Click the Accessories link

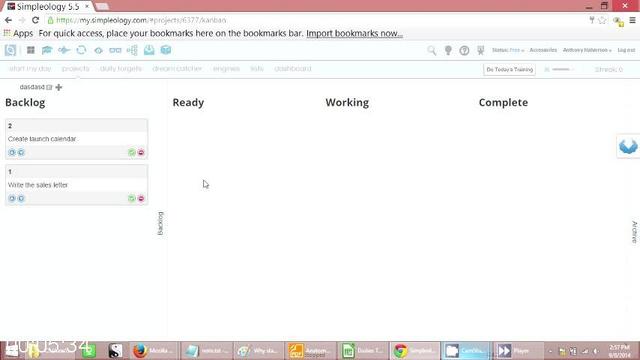pyautogui.click(x=543, y=50)
